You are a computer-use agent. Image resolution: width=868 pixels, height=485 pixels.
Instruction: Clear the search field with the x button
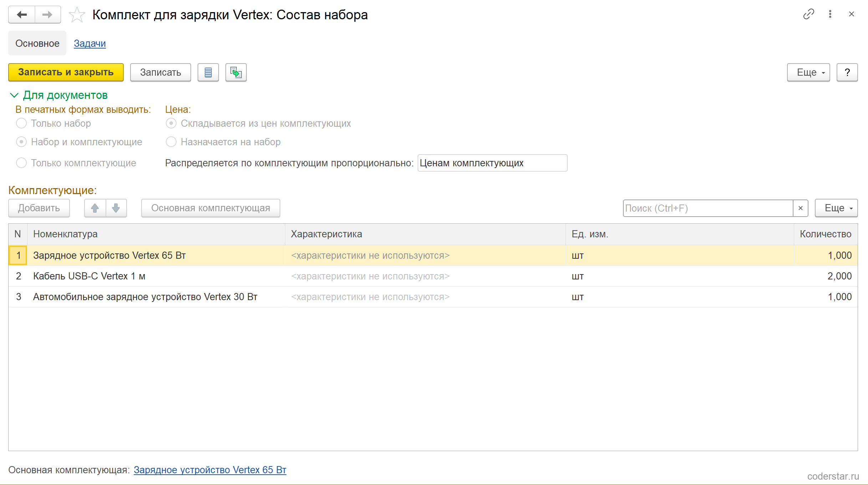[801, 208]
